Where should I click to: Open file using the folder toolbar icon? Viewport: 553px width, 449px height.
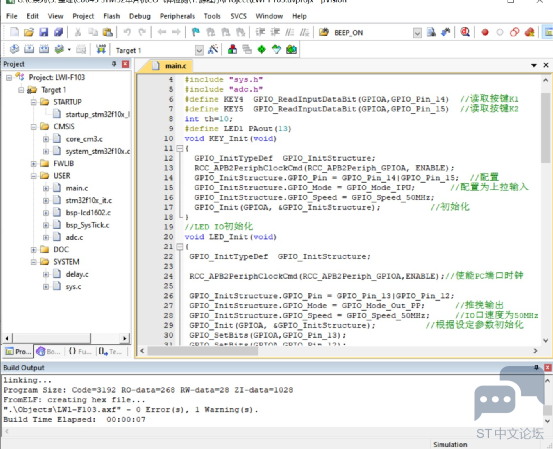coord(29,32)
